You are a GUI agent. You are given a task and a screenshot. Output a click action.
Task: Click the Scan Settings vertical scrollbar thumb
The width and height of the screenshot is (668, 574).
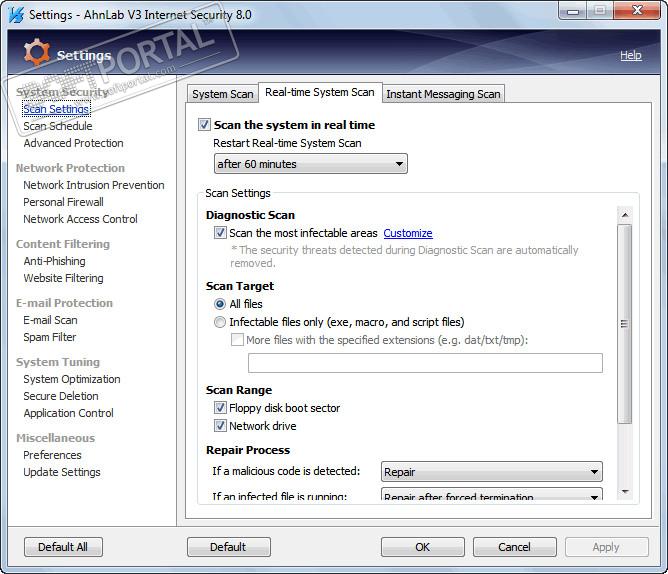tap(625, 324)
